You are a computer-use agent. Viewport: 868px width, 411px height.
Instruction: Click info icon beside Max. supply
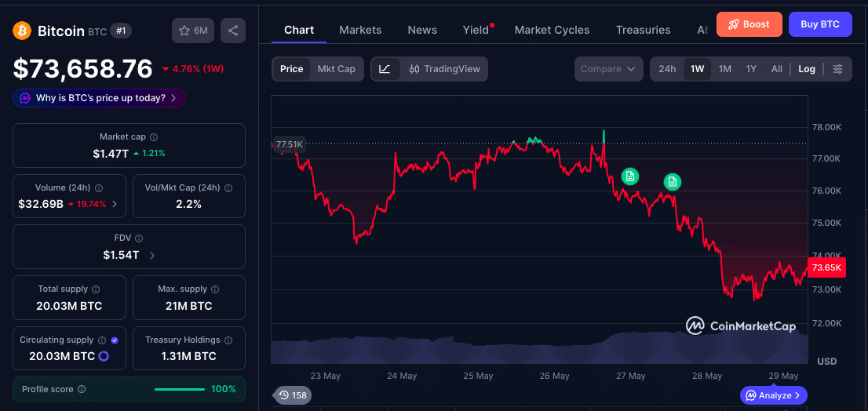tap(215, 289)
